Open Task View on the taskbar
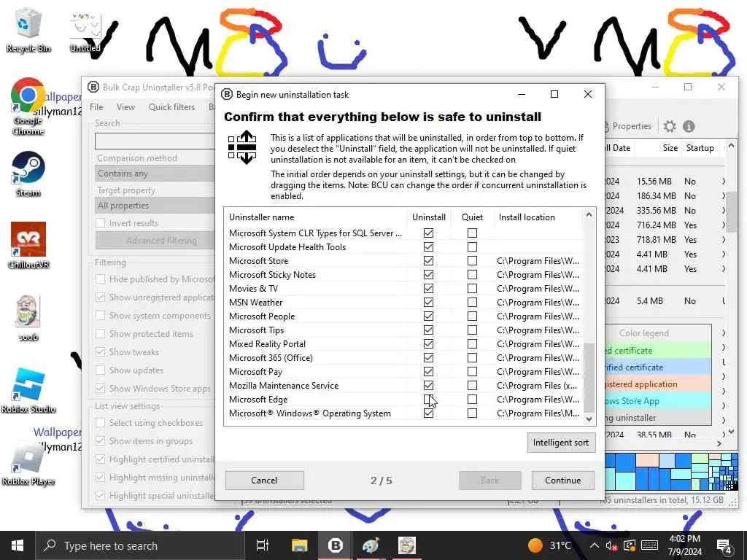This screenshot has width=747, height=560. coord(262,545)
